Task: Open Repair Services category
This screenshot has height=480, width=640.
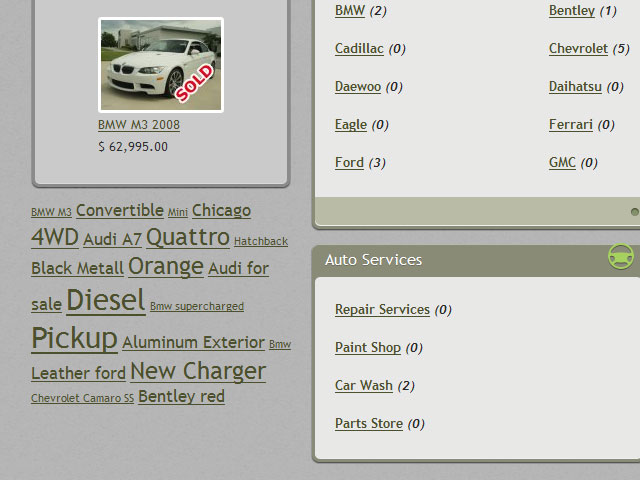Action: [382, 309]
